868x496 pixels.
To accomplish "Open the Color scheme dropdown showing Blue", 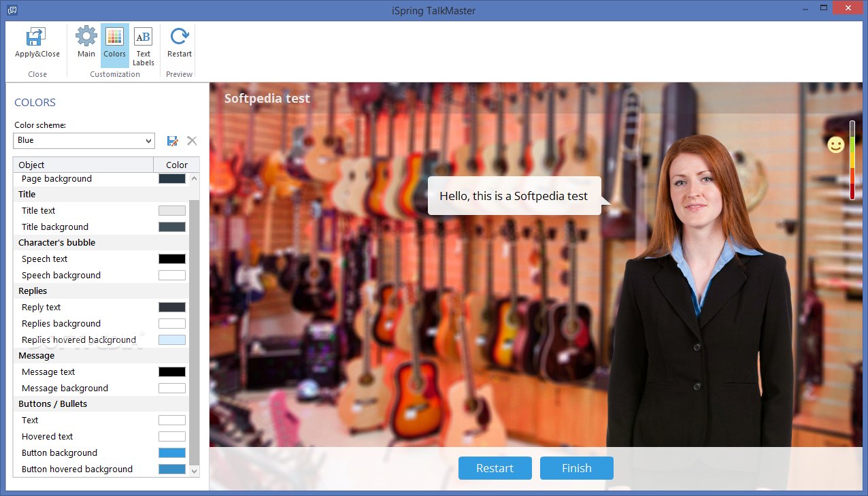I will [84, 140].
